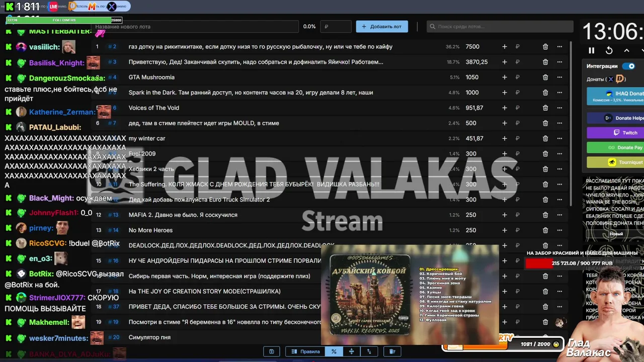644x362 pixels.
Task: Click the Добавить лот button
Action: (382, 27)
